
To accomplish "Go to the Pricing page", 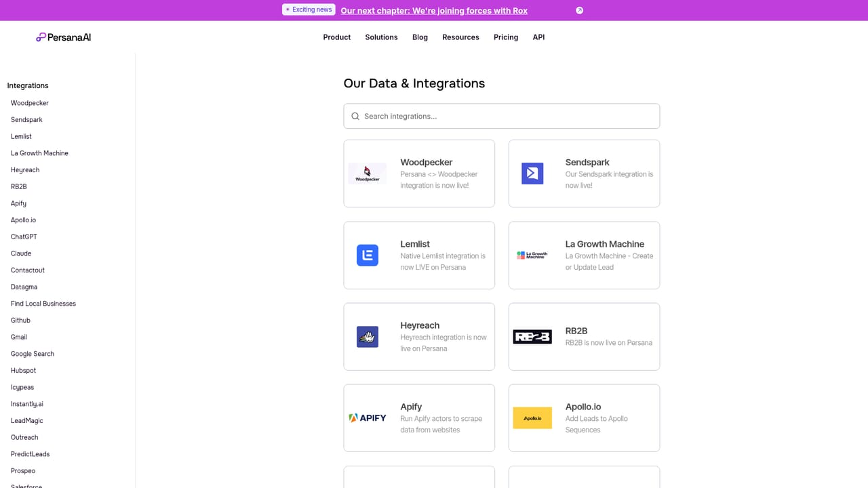I will tap(506, 37).
